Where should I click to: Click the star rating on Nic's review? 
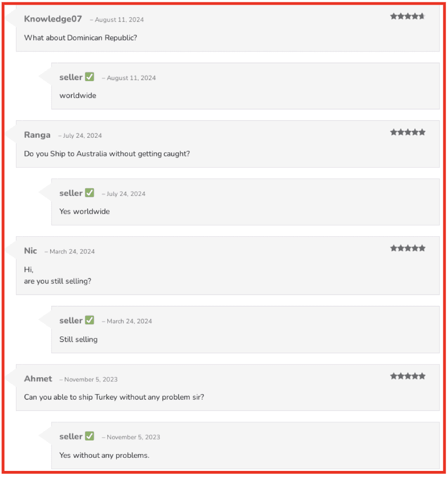click(408, 248)
